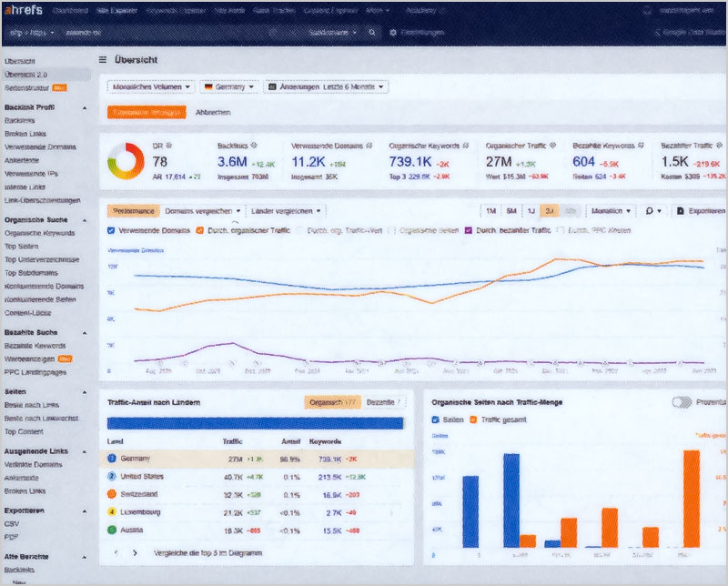Open the Länder vergleichen dropdown
The width and height of the screenshot is (728, 586).
pos(286,211)
